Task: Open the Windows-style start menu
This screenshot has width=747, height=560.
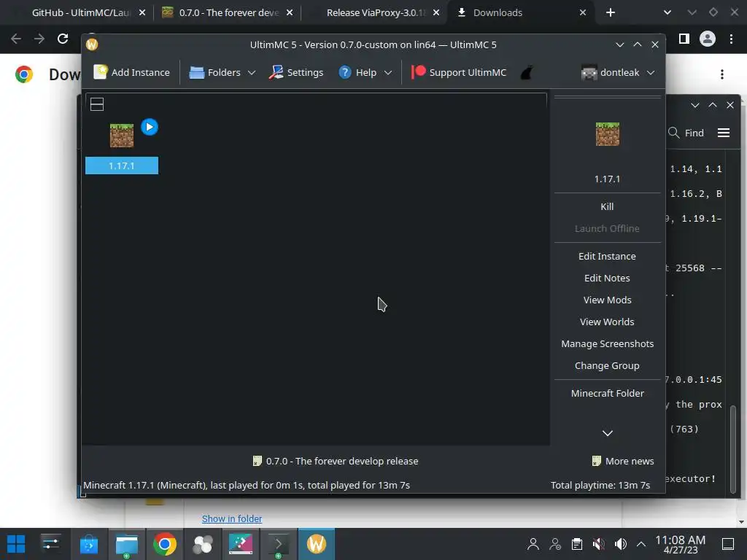Action: [16, 544]
